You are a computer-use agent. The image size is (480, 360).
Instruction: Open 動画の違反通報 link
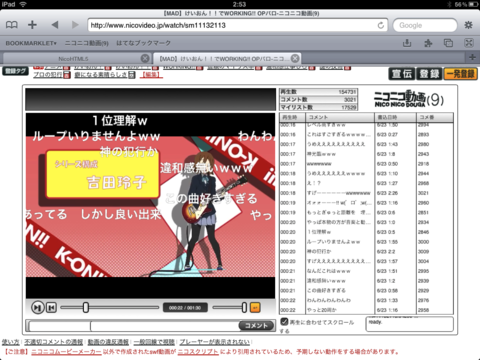click(108, 342)
